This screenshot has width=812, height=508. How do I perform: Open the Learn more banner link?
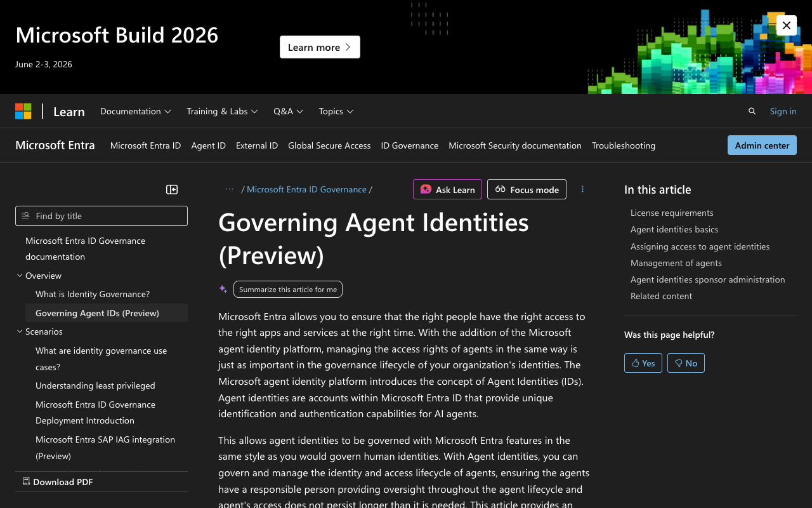tap(320, 47)
